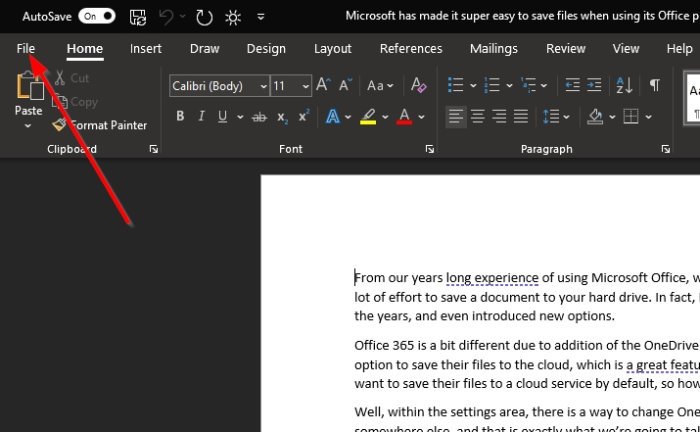Viewport: 700px width, 432px height.
Task: Toggle strikethrough formatting
Action: [x=260, y=117]
